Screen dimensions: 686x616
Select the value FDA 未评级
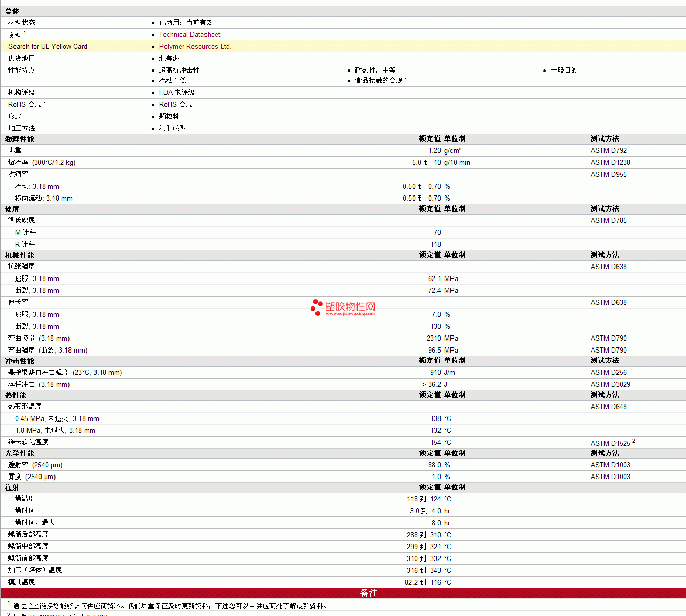(177, 92)
